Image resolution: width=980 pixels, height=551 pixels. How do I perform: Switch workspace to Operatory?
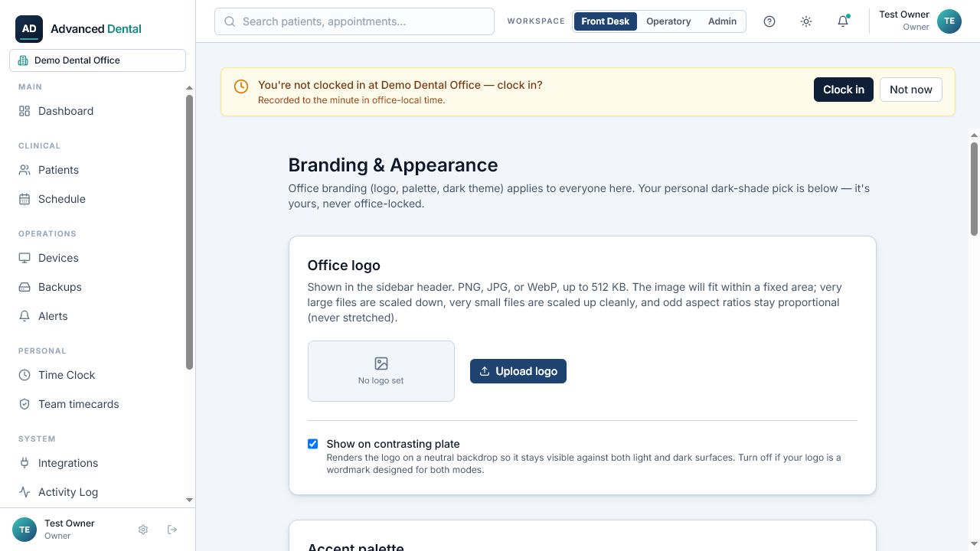click(668, 21)
